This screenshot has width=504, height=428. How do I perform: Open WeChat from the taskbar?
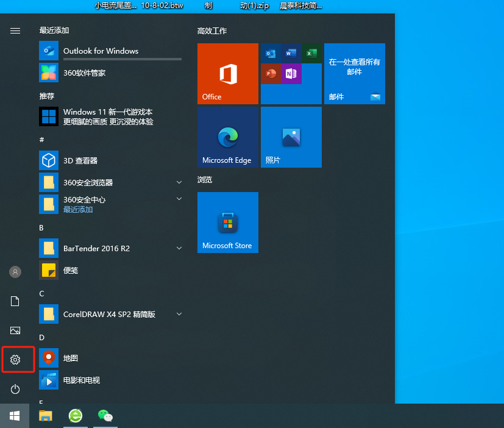point(105,416)
